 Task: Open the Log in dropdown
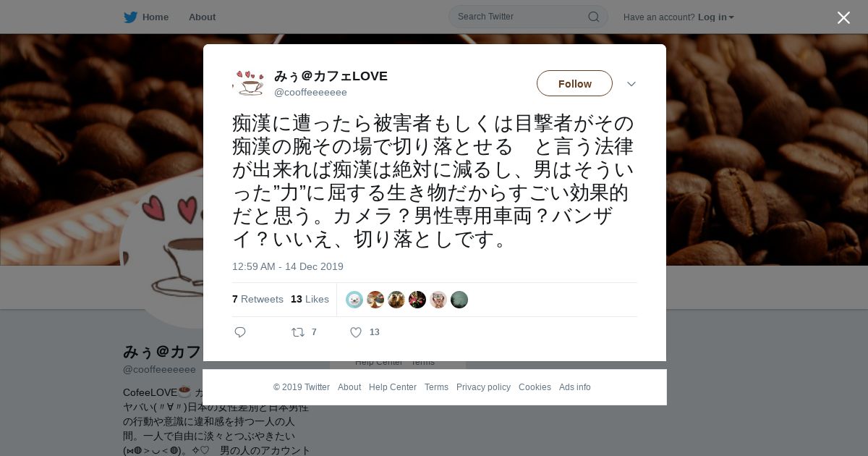716,17
